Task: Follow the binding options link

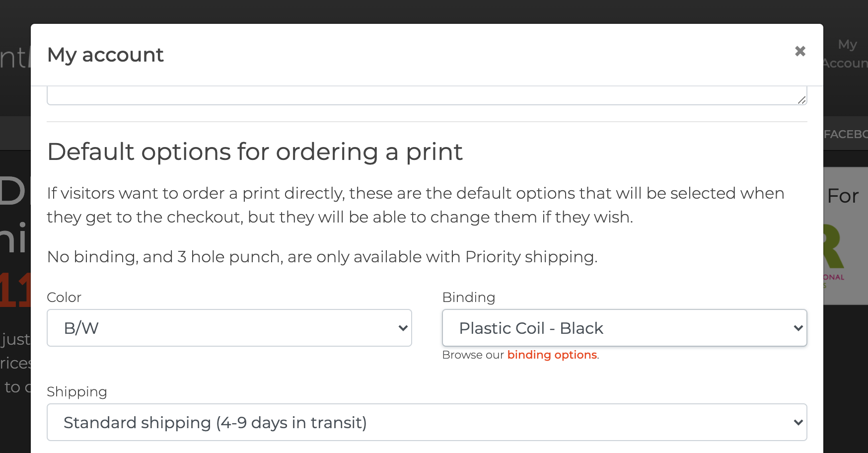Action: (552, 355)
